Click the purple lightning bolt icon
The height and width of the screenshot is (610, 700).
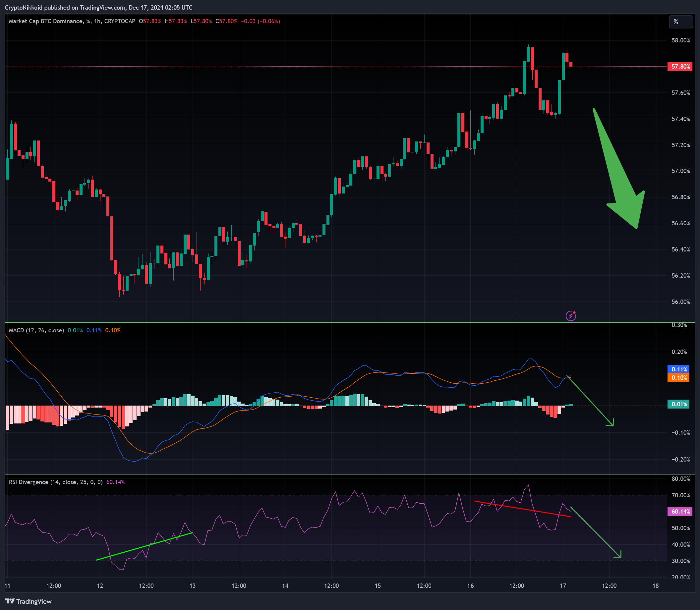click(x=571, y=315)
